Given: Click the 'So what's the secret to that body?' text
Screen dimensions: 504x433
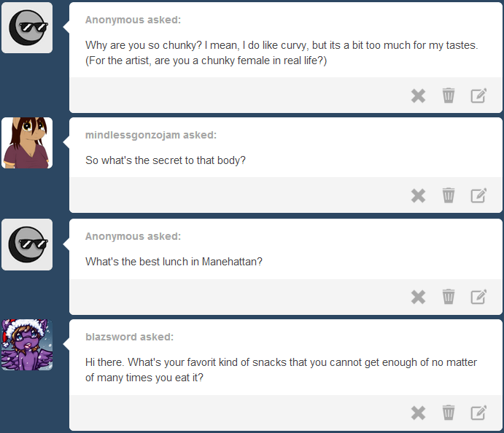Looking at the screenshot, I should pyautogui.click(x=166, y=160).
